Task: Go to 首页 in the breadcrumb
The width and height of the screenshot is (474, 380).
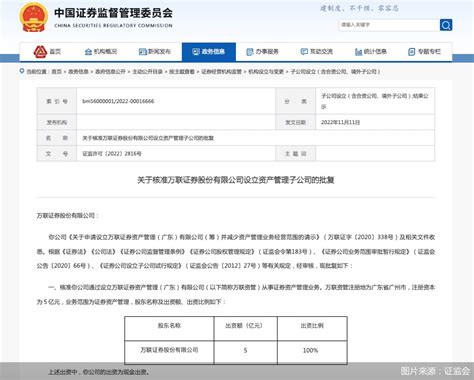Action: coord(57,71)
